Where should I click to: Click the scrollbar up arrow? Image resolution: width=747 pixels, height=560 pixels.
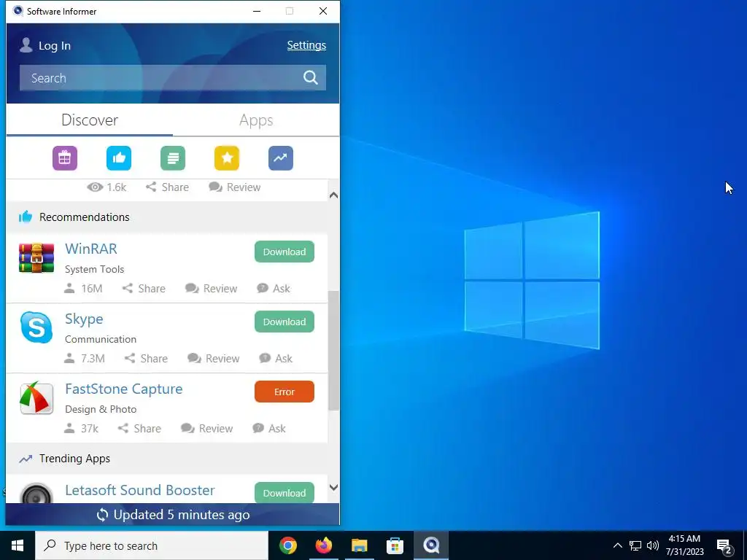pos(333,195)
